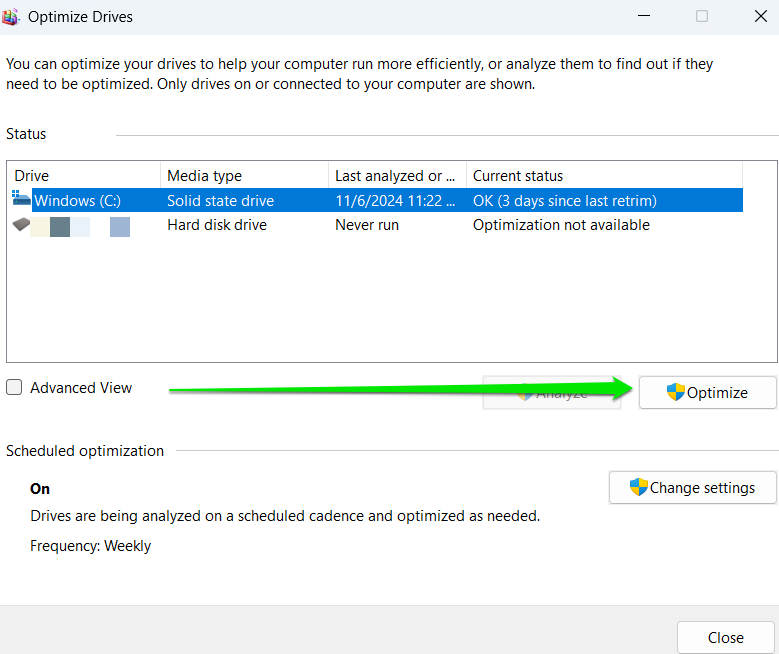The width and height of the screenshot is (779, 654).
Task: Click the Never run cell
Action: point(367,225)
